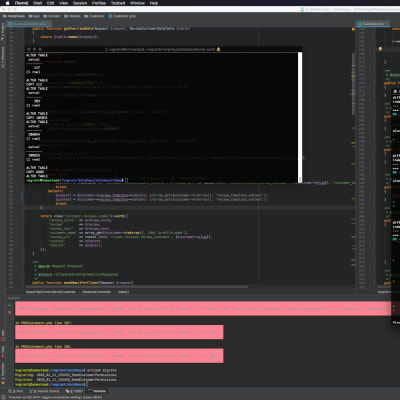Click the terminal bell icon in iTerm title
This screenshot has width=400, height=400.
(x=219, y=49)
